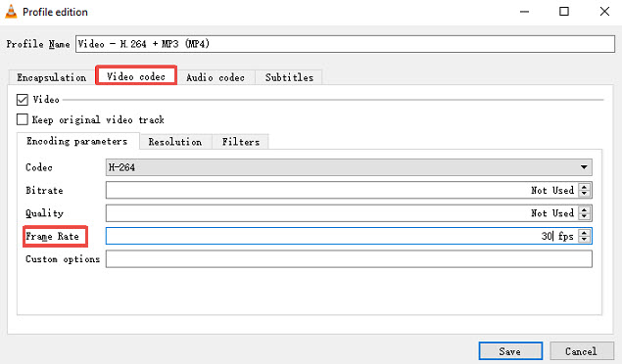622x364 pixels.
Task: Select the Video codec tab
Action: (136, 75)
